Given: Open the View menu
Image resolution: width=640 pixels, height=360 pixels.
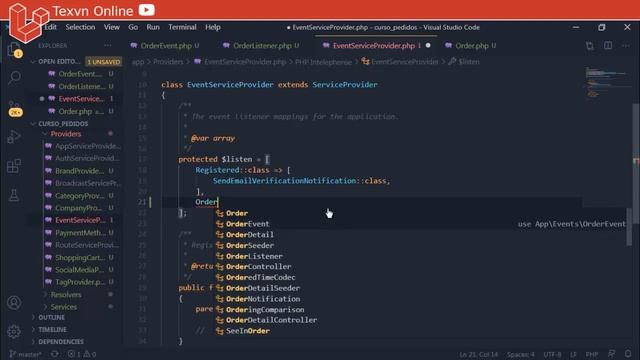Looking at the screenshot, I should [x=111, y=27].
